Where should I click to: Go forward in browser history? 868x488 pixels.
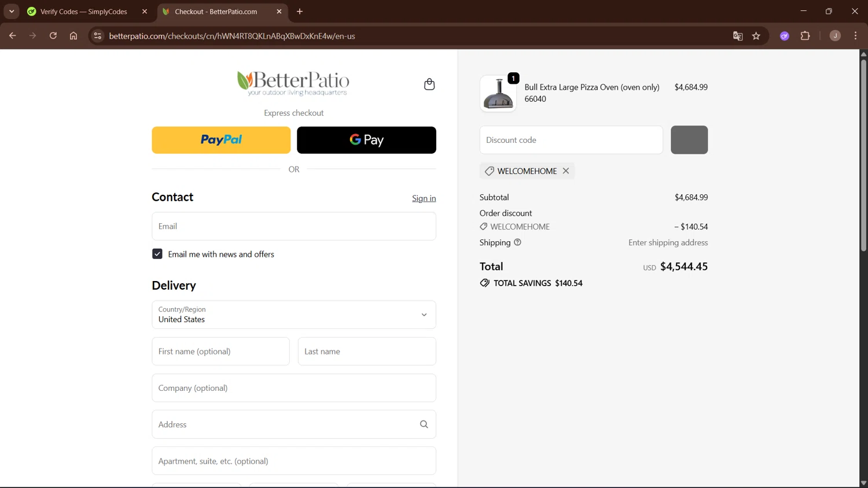click(x=33, y=36)
